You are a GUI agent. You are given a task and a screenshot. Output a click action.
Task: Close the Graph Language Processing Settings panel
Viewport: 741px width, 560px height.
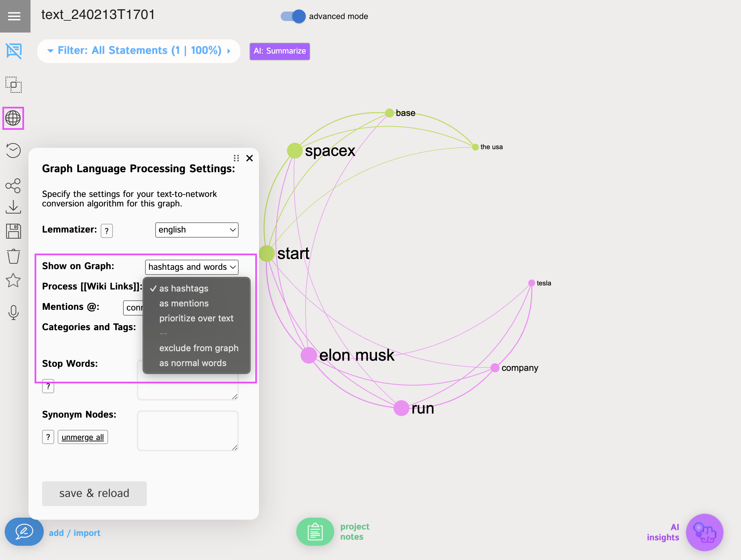point(249,158)
